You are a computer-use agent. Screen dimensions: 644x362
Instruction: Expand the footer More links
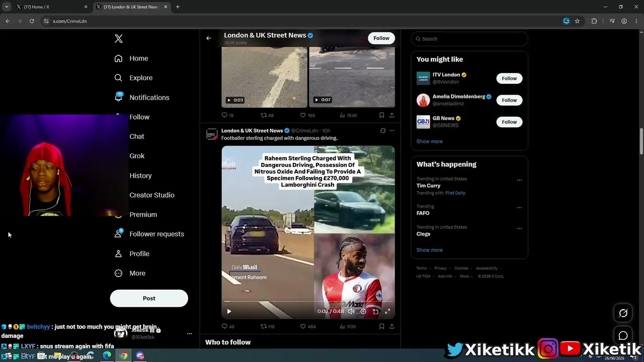click(466, 276)
